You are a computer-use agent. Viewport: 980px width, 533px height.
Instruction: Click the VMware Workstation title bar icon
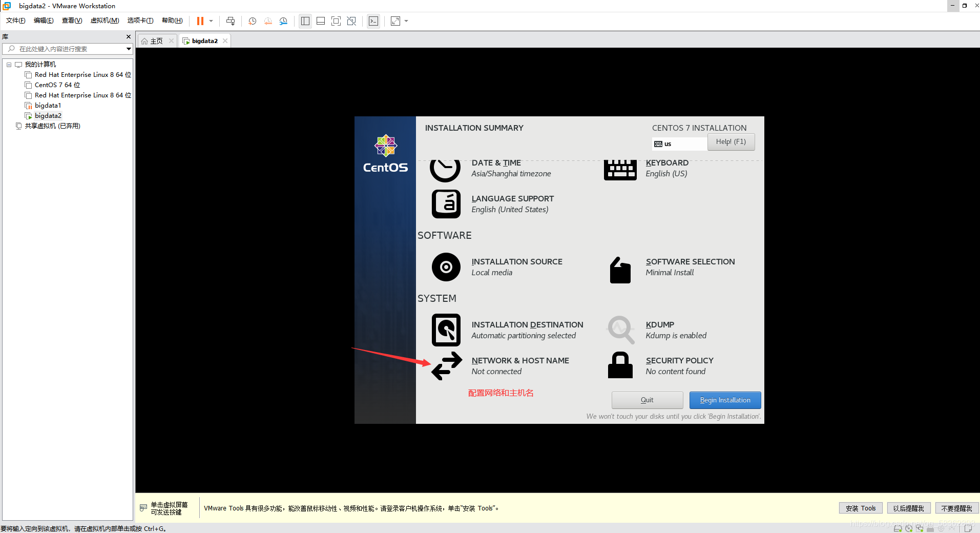(7, 6)
